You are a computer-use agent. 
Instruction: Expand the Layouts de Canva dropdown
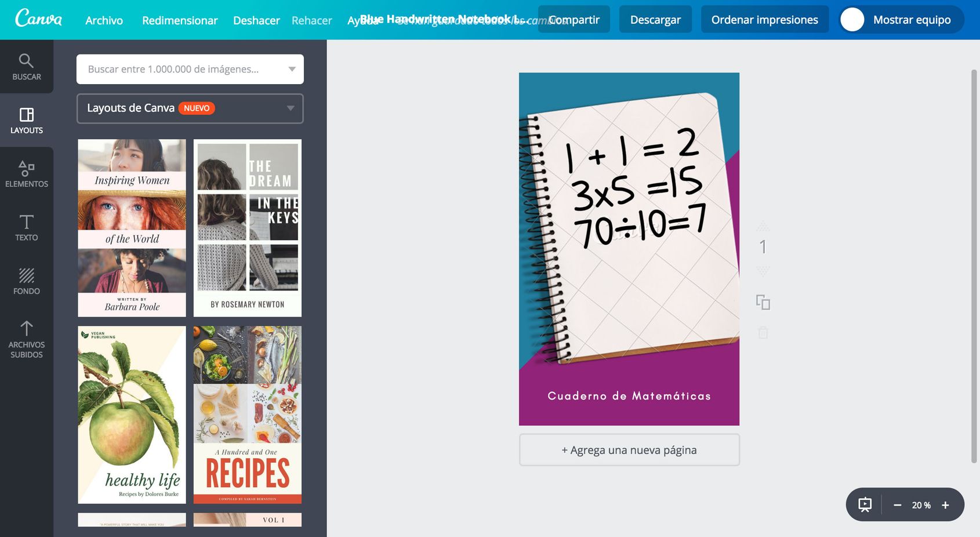[x=290, y=108]
